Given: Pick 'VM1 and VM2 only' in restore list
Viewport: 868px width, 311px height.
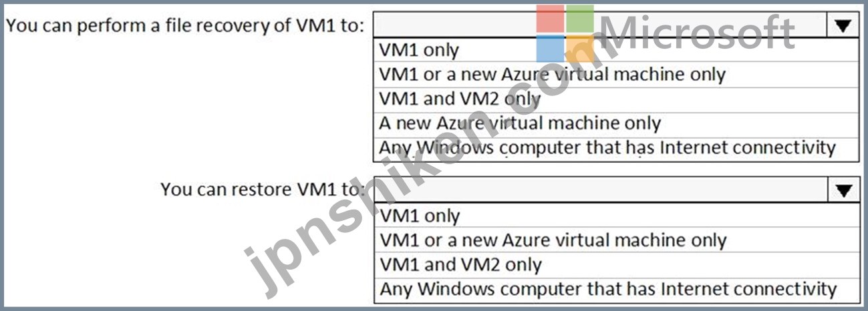Looking at the screenshot, I should pos(460,265).
